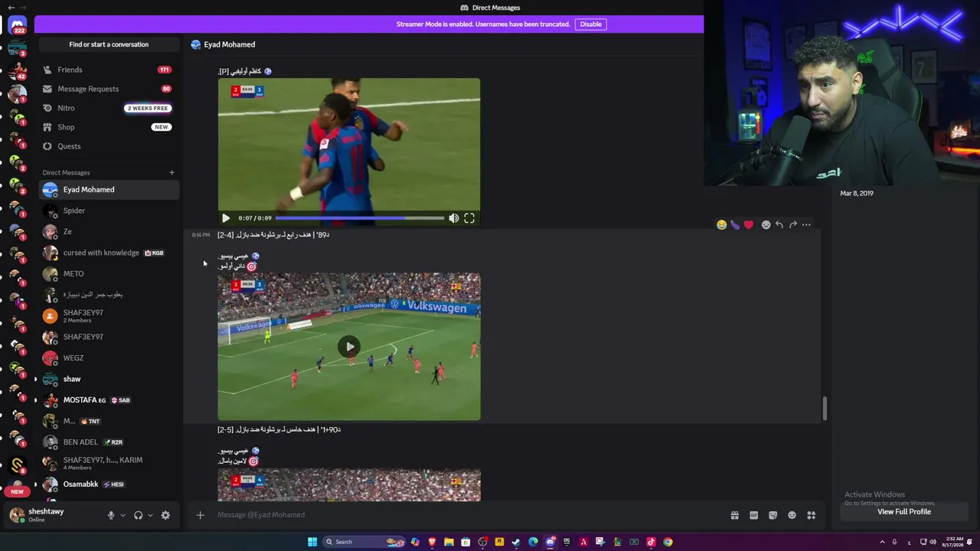
Task: Open Steam from the taskbar
Action: click(516, 542)
